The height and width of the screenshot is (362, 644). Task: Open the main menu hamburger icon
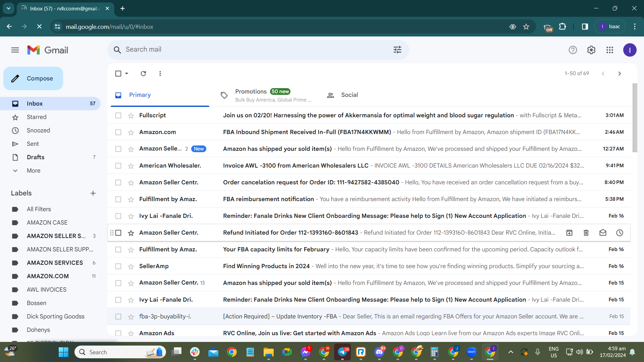point(15,50)
